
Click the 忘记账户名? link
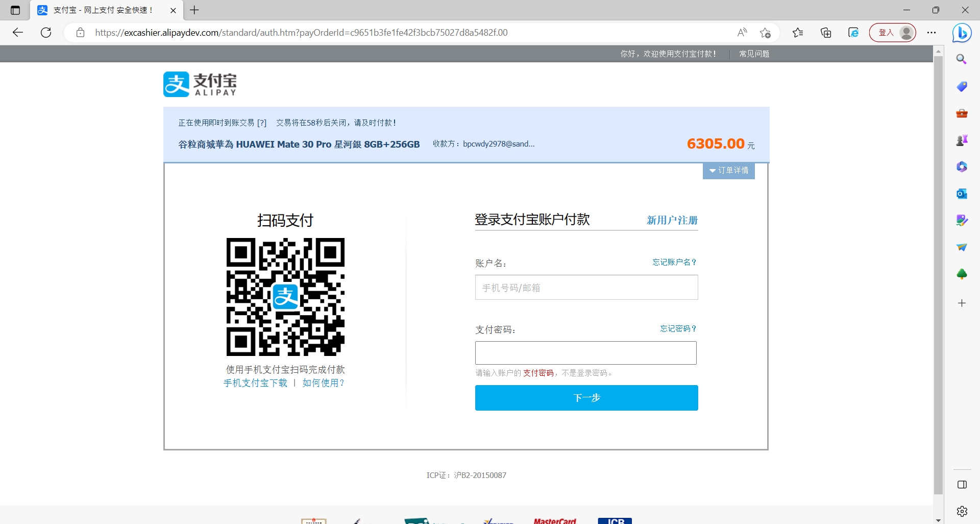674,262
